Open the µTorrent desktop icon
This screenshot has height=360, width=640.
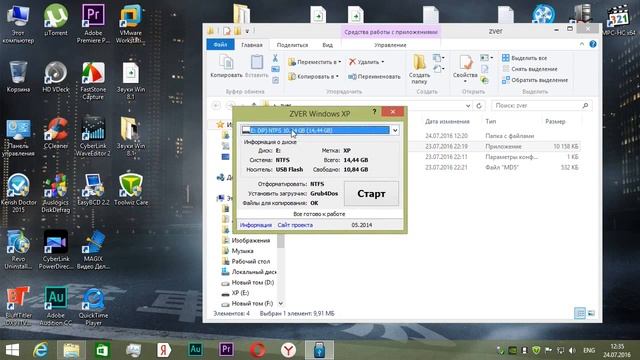(56, 21)
